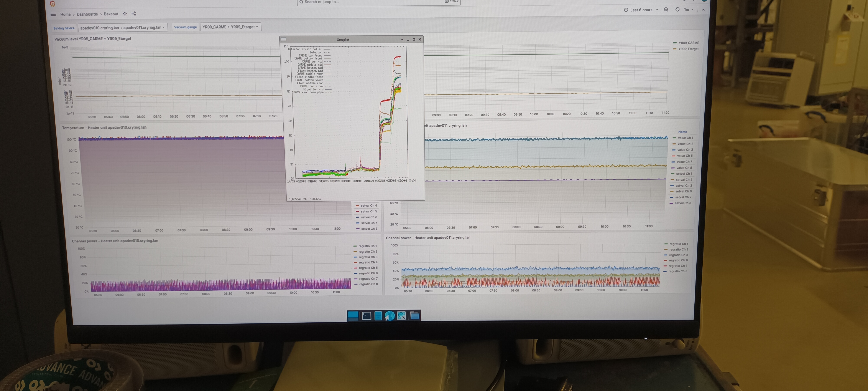Viewport: 868px width, 391px height.
Task: Toggle regratio Ch 4 legend series
Action: (368, 262)
